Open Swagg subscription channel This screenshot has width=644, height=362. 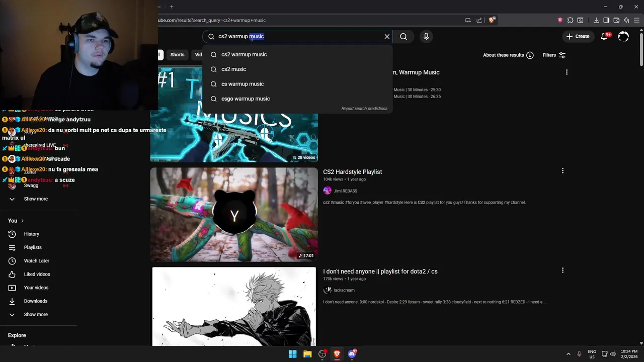pyautogui.click(x=31, y=186)
